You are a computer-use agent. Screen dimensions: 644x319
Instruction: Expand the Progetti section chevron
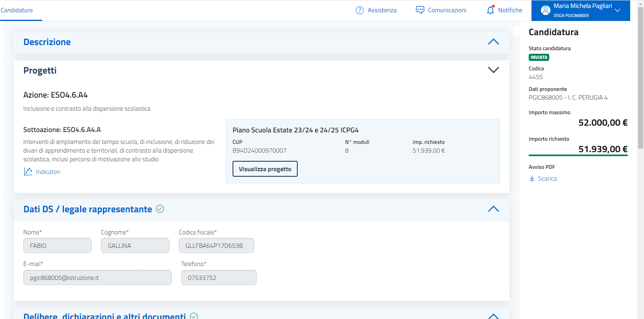(x=493, y=70)
